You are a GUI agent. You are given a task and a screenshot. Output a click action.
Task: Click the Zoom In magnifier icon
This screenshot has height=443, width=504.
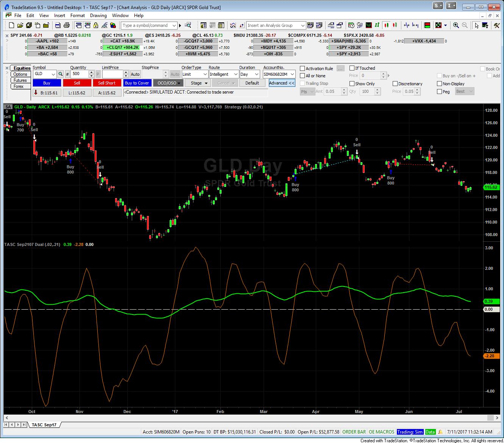click(456, 25)
